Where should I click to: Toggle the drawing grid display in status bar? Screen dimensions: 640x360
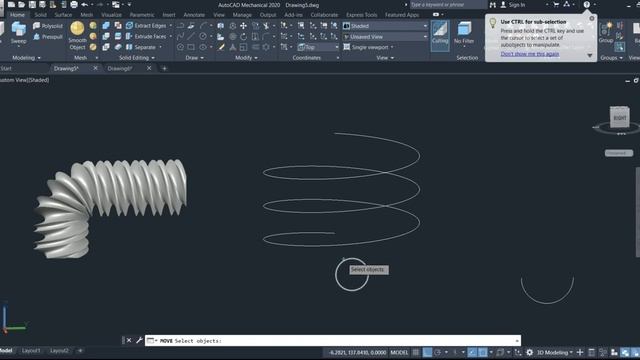416,352
